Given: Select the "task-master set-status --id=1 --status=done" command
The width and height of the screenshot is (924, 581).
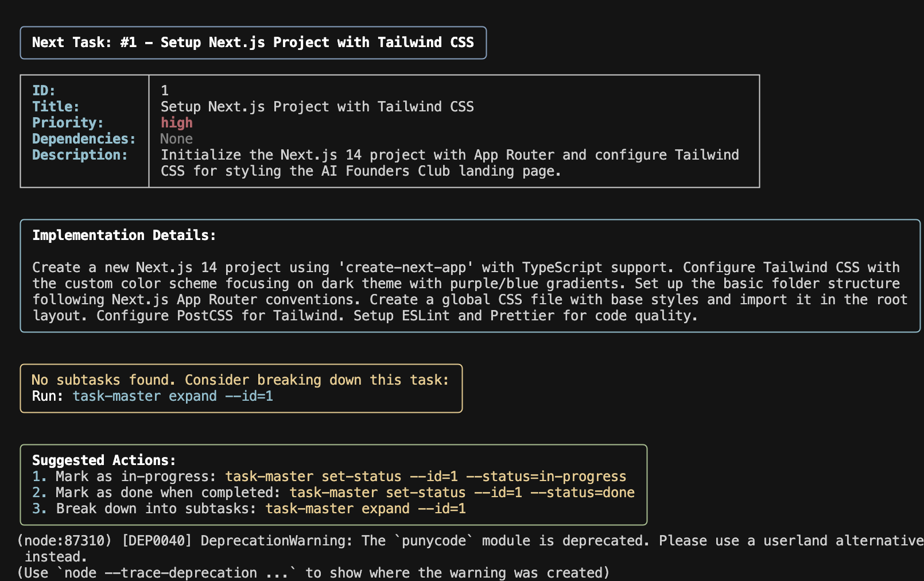Looking at the screenshot, I should (x=461, y=492).
